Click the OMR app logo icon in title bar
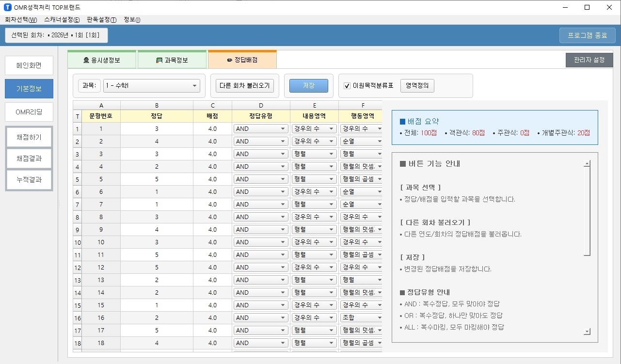 (7, 7)
